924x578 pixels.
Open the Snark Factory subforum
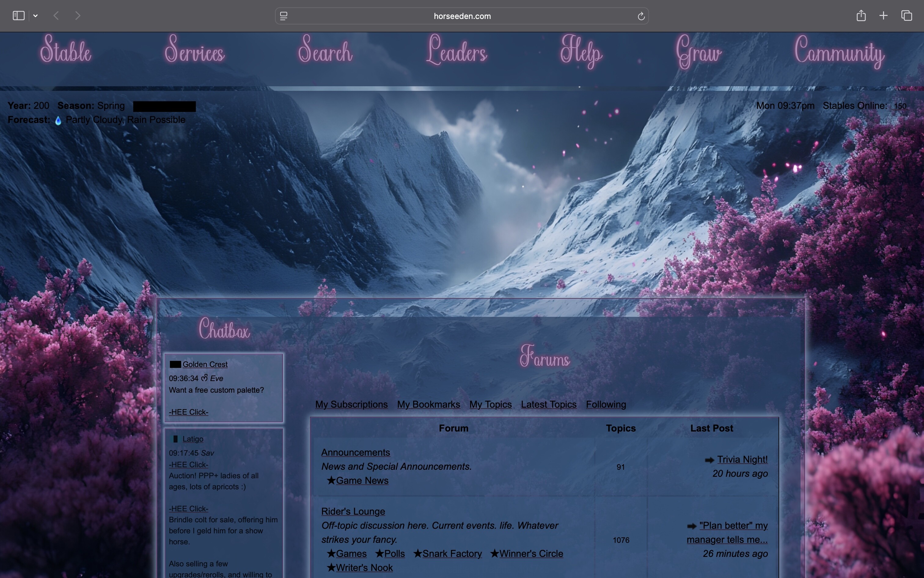452,554
